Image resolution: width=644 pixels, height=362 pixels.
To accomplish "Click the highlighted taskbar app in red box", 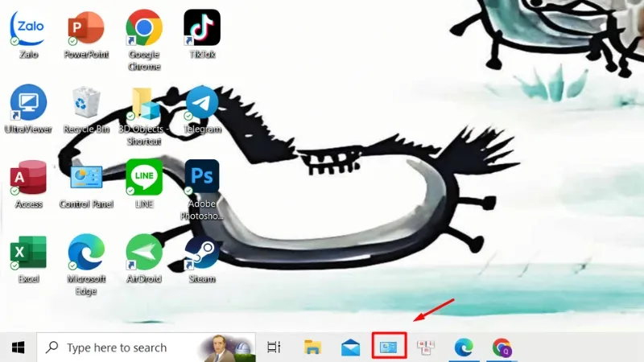I will pos(389,348).
